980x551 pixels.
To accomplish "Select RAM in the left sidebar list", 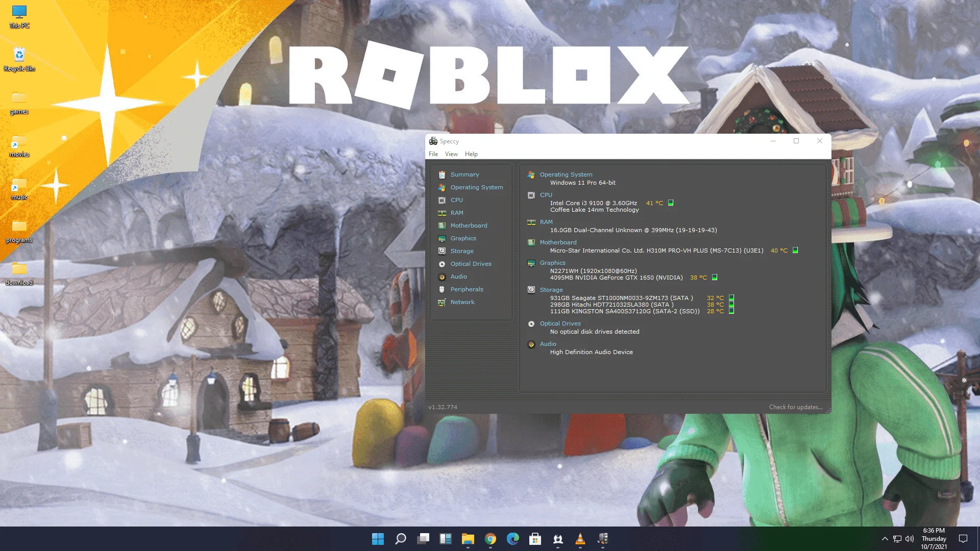I will pos(457,213).
